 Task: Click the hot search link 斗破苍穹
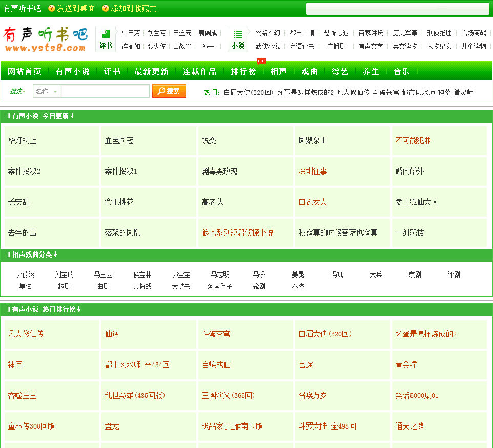click(385, 92)
